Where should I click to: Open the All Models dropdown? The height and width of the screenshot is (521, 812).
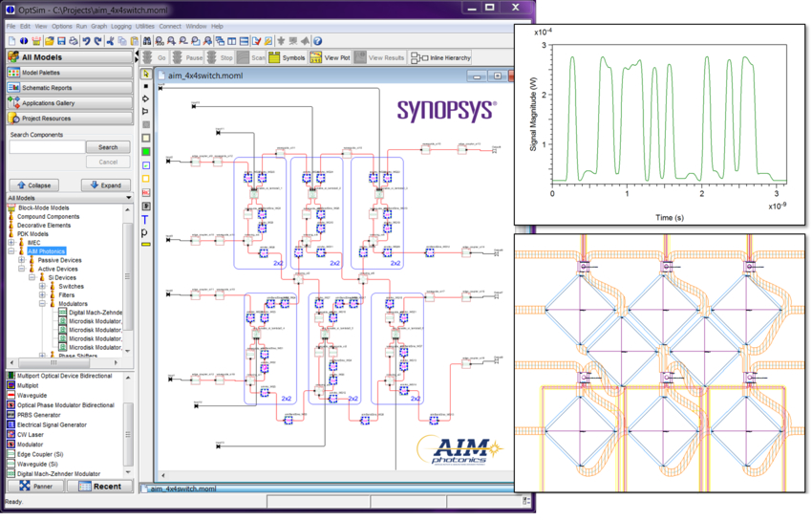[x=70, y=198]
